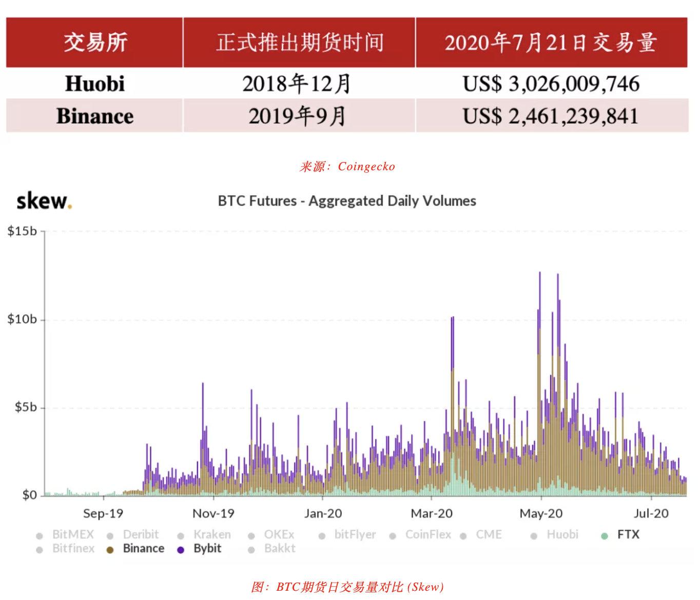This screenshot has width=700, height=600.
Task: Click the Huobi table cell
Action: point(94,84)
